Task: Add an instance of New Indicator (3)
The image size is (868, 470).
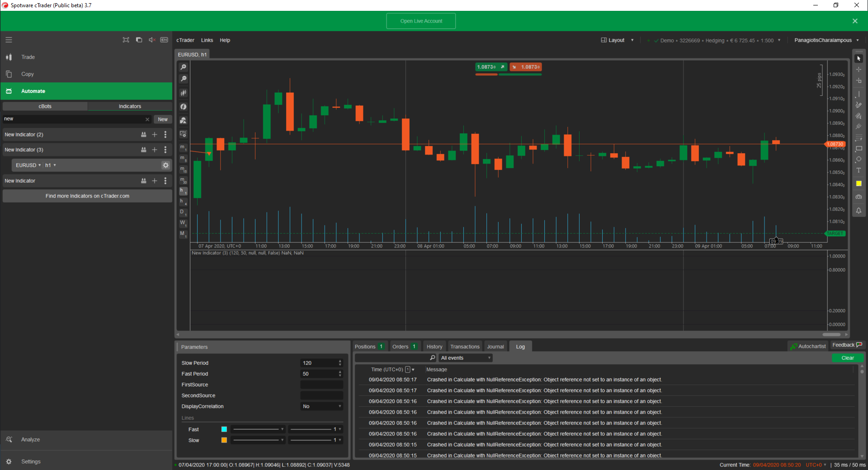Action: pyautogui.click(x=155, y=150)
